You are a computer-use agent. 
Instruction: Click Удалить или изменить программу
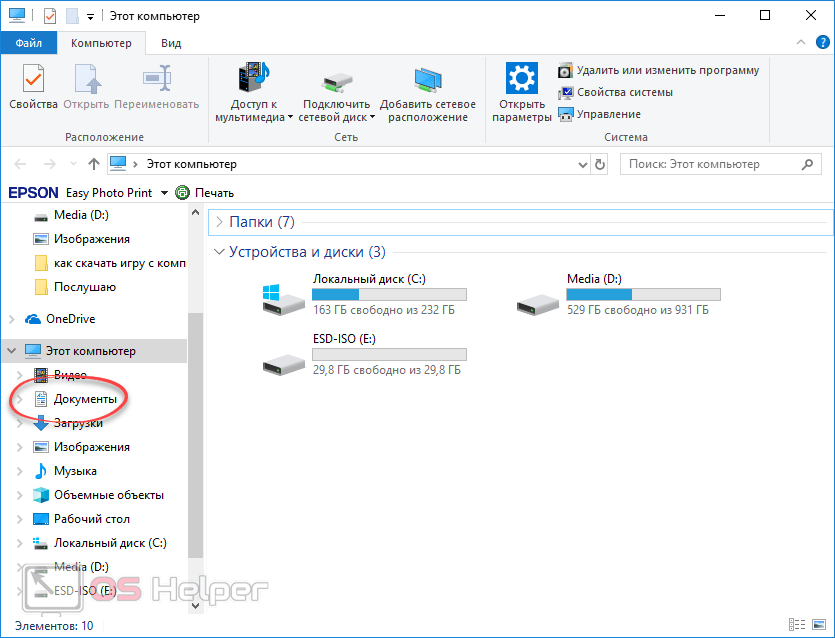658,70
